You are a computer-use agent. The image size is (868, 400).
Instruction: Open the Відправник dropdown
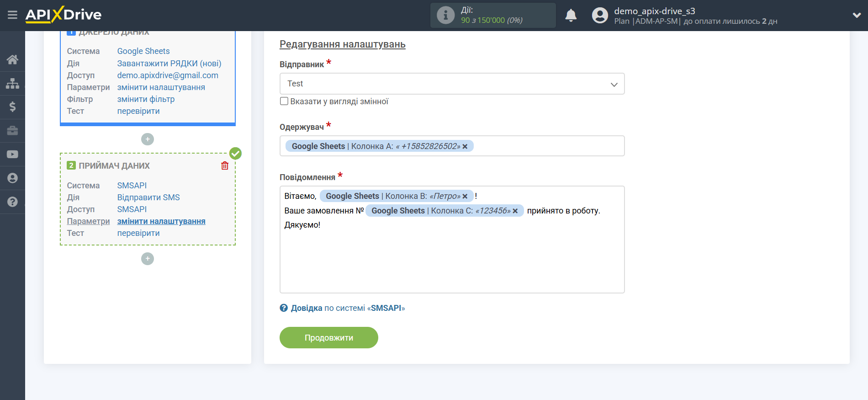tap(452, 84)
